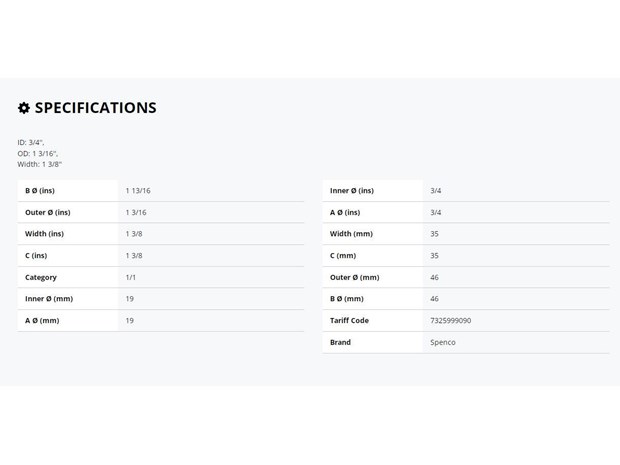
Task: Select the Width (mm) value 35
Action: coord(434,234)
